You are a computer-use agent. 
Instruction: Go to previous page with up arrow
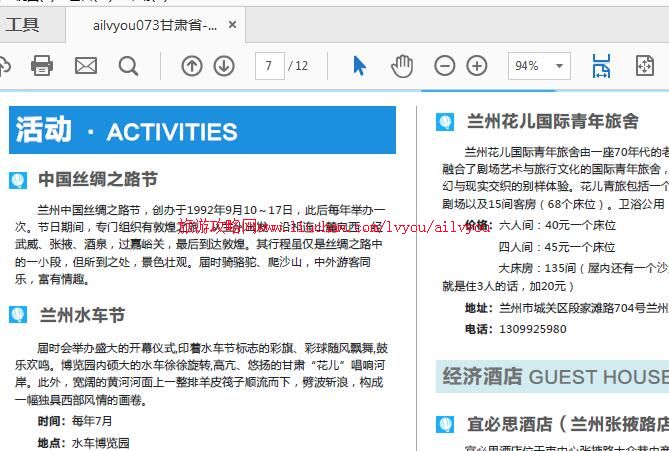pyautogui.click(x=191, y=66)
